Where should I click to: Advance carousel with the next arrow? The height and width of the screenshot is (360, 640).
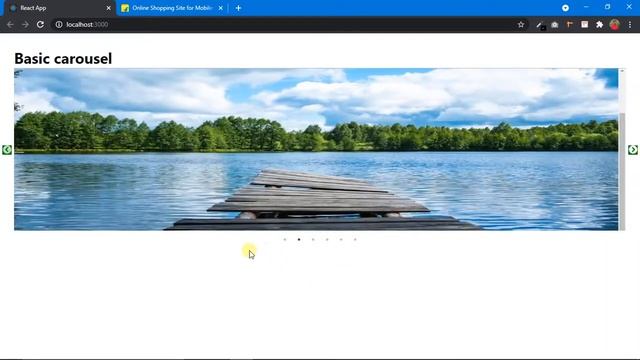pos(633,150)
